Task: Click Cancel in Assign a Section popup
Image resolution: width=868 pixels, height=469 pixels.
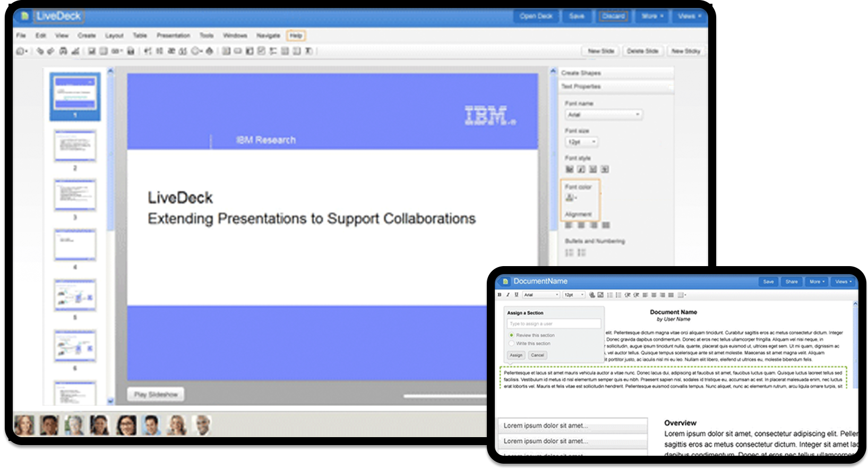Action: pyautogui.click(x=537, y=355)
